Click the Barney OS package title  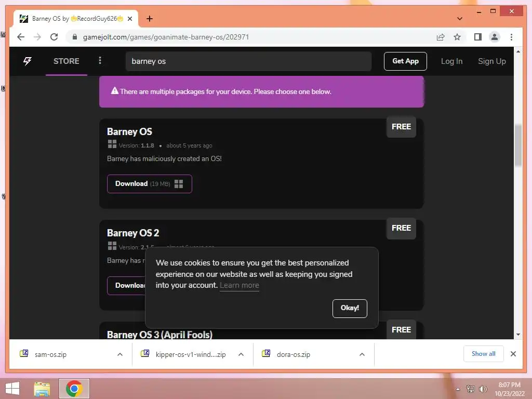[129, 131]
